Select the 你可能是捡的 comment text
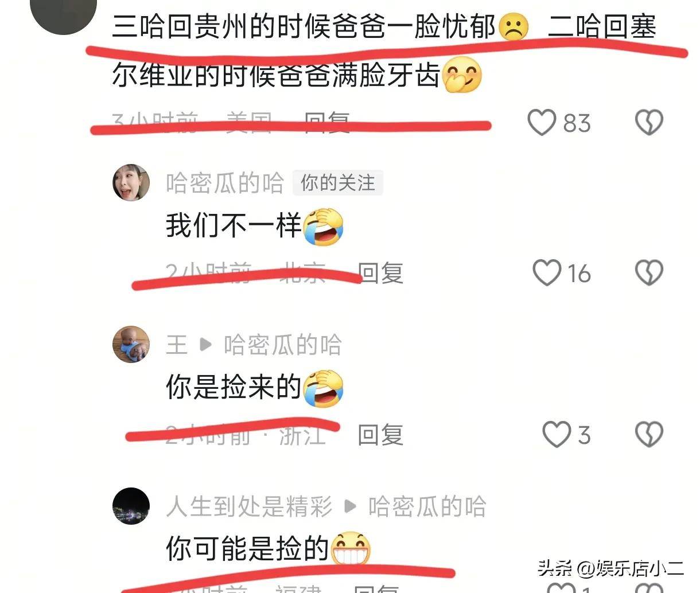Image resolution: width=700 pixels, height=593 pixels. coord(247,549)
